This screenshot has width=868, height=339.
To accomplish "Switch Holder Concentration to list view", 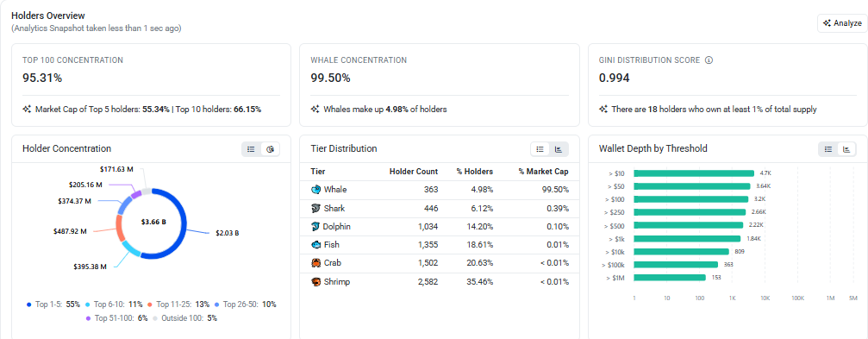I will (252, 149).
